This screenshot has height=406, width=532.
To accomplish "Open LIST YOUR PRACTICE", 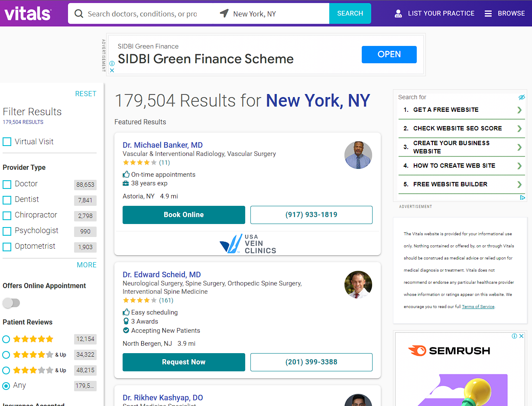I will pos(435,13).
